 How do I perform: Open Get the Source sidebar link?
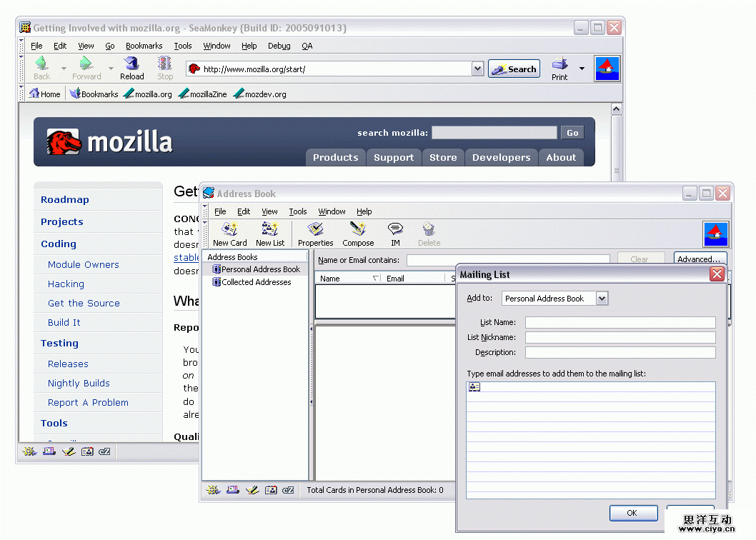pos(84,304)
